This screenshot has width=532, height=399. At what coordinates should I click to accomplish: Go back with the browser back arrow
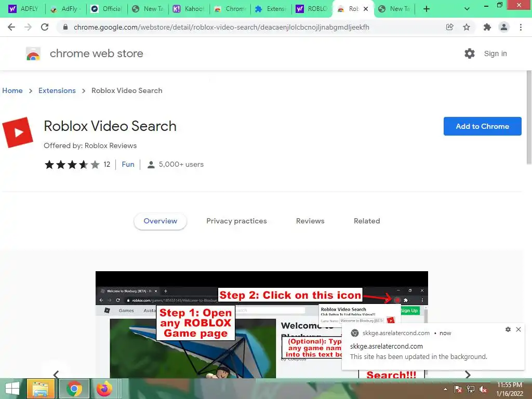(x=11, y=27)
